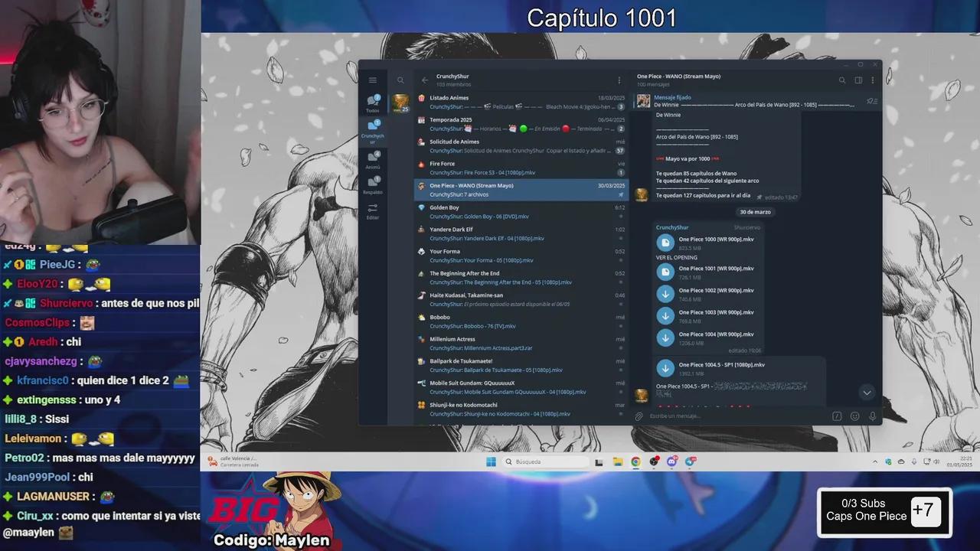Screen dimensions: 980x551
Task: Click the CrunchyShur header title text
Action: point(452,77)
